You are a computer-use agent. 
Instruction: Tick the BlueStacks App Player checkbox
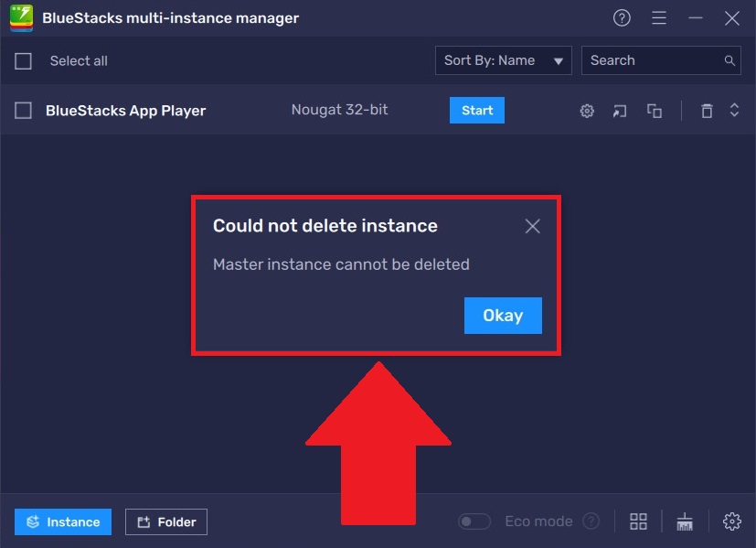tap(24, 111)
